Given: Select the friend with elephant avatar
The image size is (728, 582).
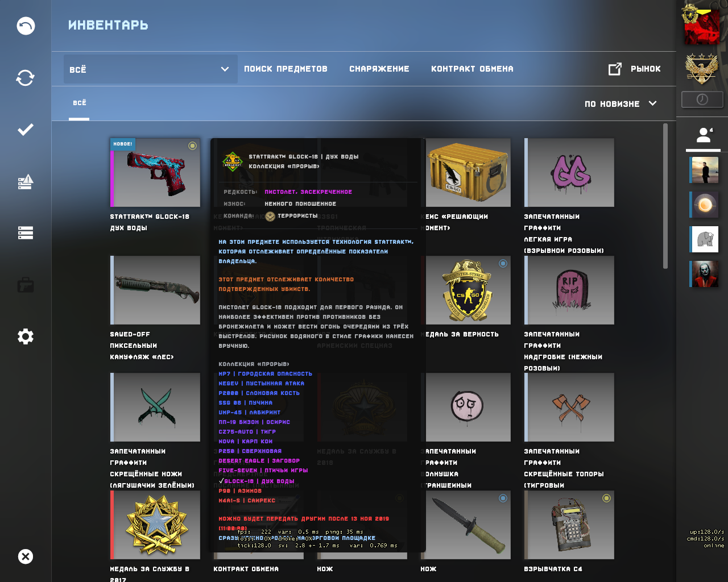Looking at the screenshot, I should point(704,239).
